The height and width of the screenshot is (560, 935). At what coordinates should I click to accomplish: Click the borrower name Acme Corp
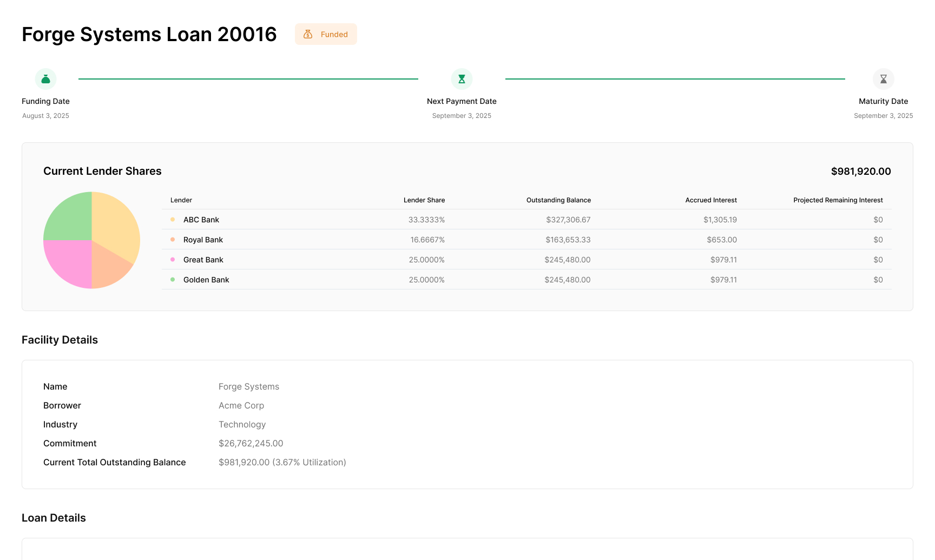coord(241,405)
